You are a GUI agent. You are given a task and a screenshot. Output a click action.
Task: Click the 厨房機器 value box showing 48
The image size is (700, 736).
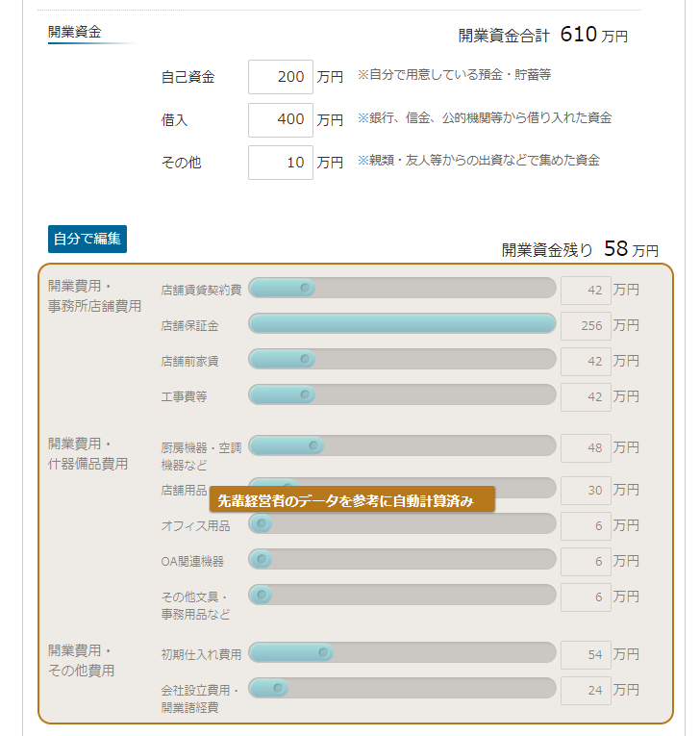(586, 447)
